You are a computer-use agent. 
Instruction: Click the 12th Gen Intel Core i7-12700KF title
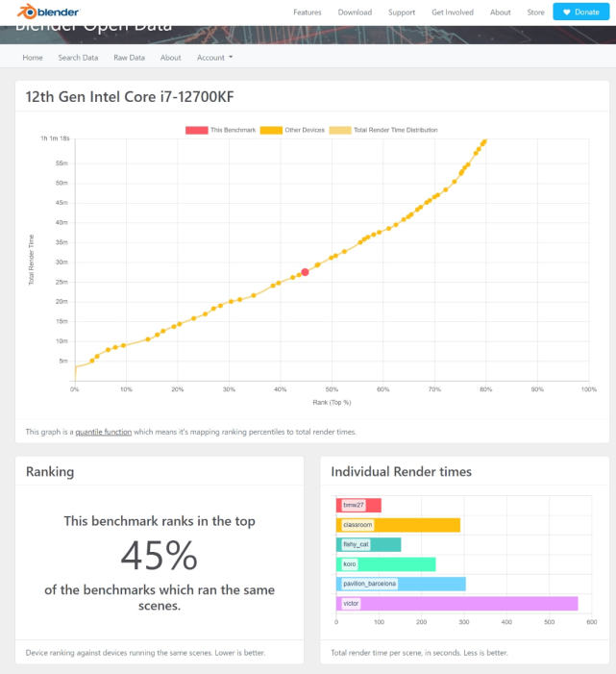click(x=130, y=97)
